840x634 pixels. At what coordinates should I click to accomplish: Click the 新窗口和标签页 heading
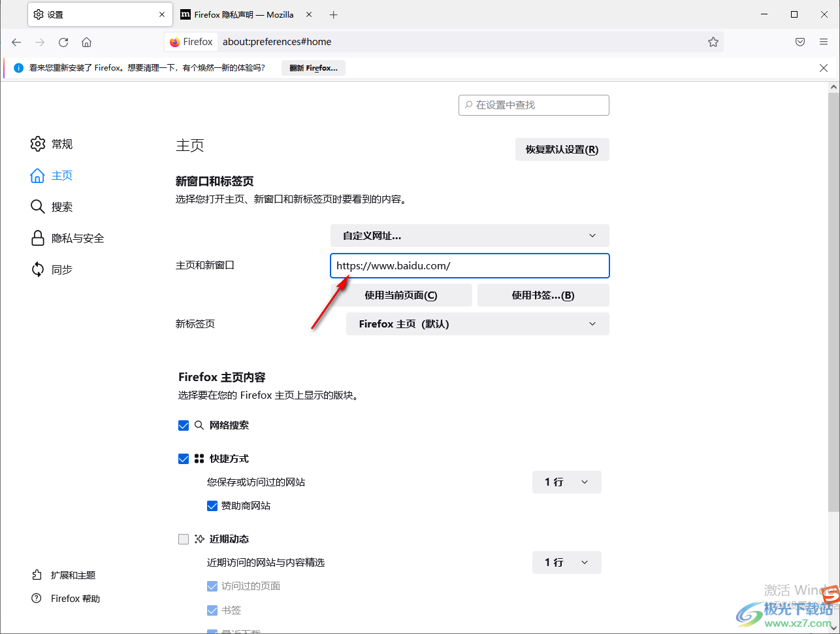coord(215,181)
